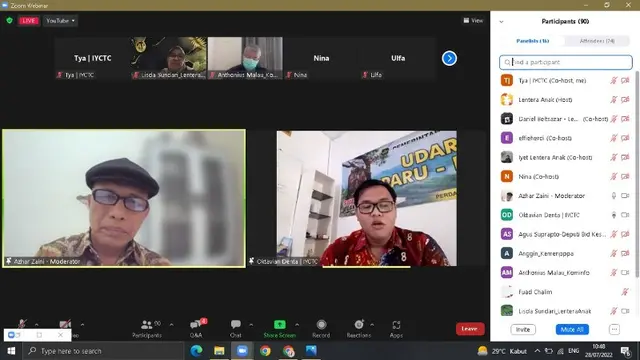This screenshot has height=360, width=640.
Task: Expand audio options arrow next to microphone
Action: [37, 324]
